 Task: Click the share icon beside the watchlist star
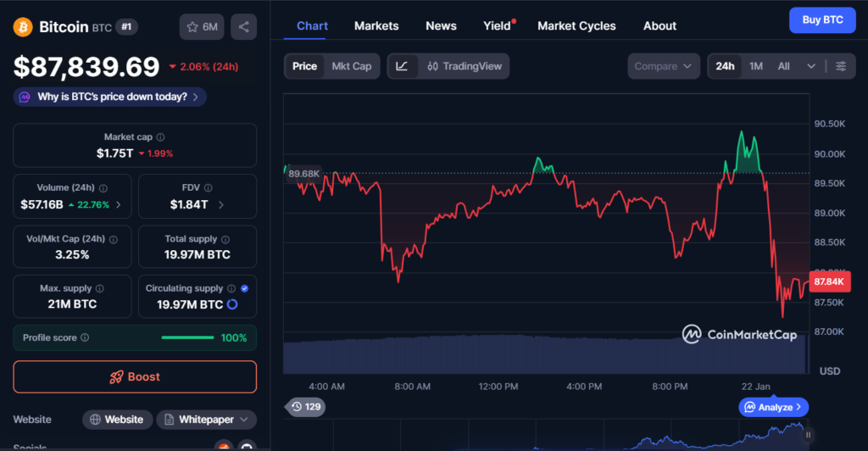pos(243,27)
